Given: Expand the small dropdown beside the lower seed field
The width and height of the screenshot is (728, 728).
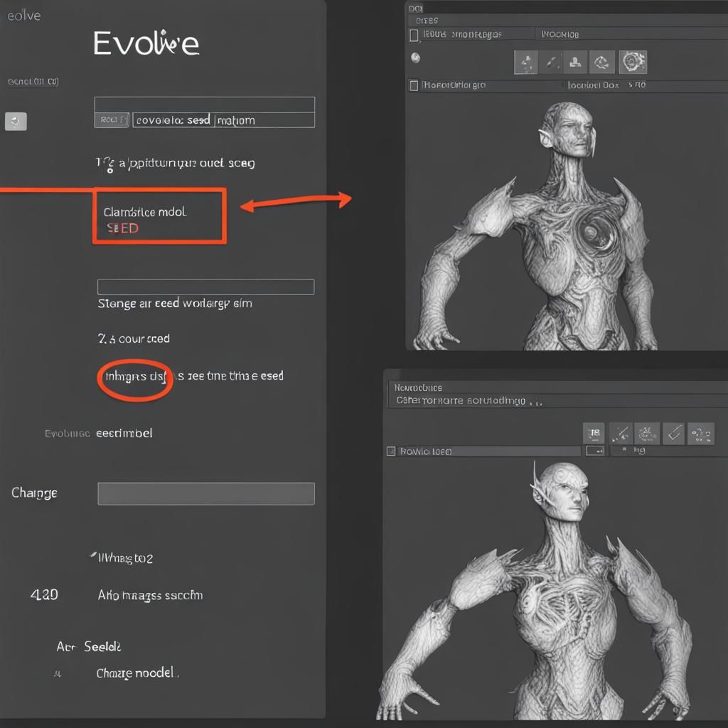Looking at the screenshot, I should pos(595,449).
